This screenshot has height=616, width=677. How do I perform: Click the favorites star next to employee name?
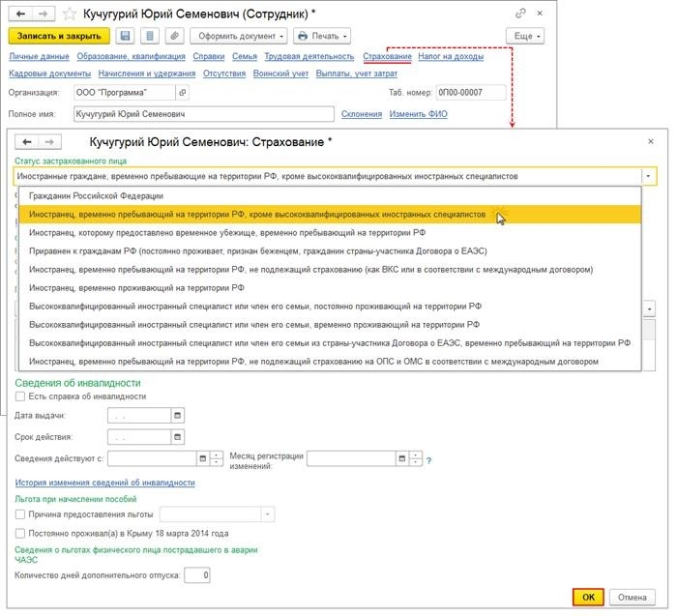(x=69, y=15)
